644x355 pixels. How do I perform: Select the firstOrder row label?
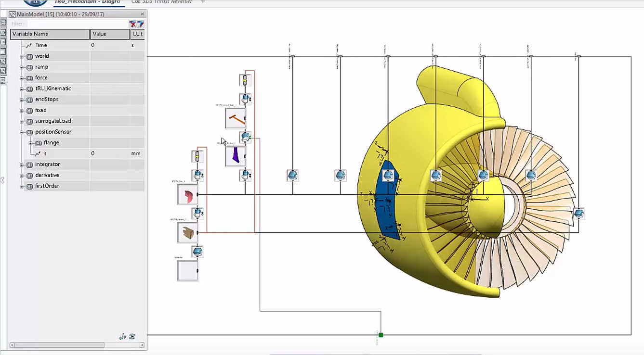click(47, 186)
